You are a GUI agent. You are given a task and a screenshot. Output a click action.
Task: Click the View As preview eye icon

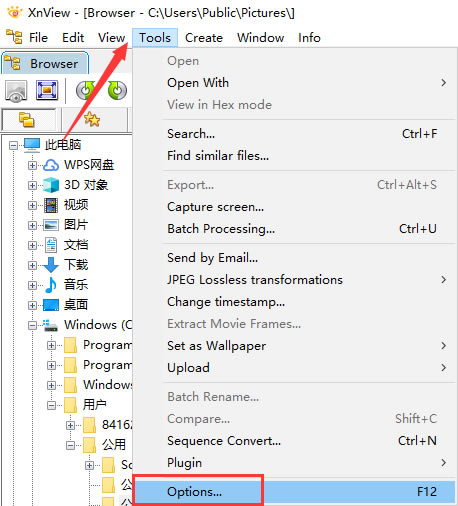[16, 90]
